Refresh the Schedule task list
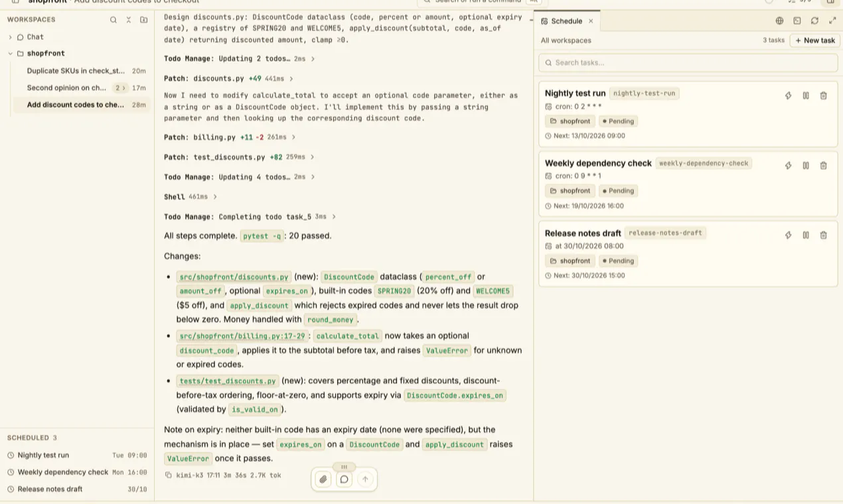The height and width of the screenshot is (504, 843). click(x=814, y=21)
